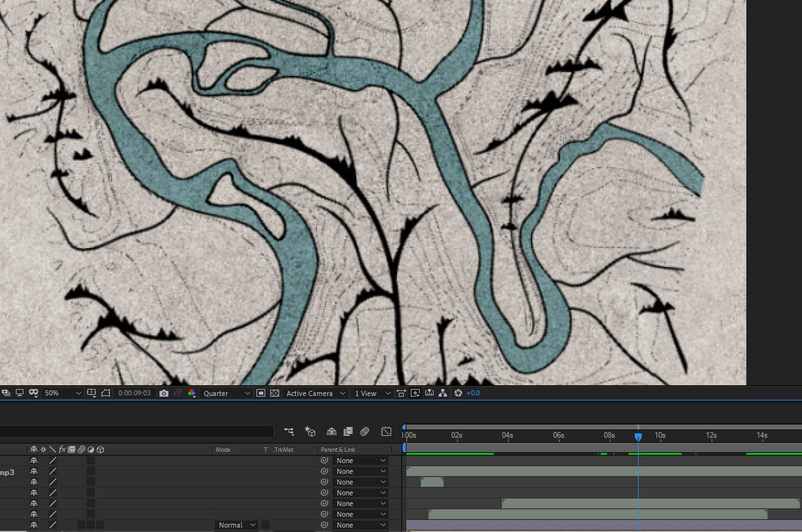Toggle the quality switch on the mp3 layer
The image size is (802, 532).
(x=53, y=471)
